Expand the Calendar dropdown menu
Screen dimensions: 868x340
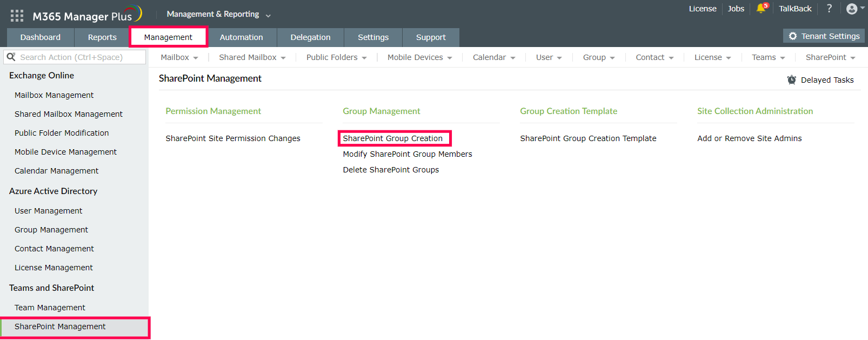(494, 57)
